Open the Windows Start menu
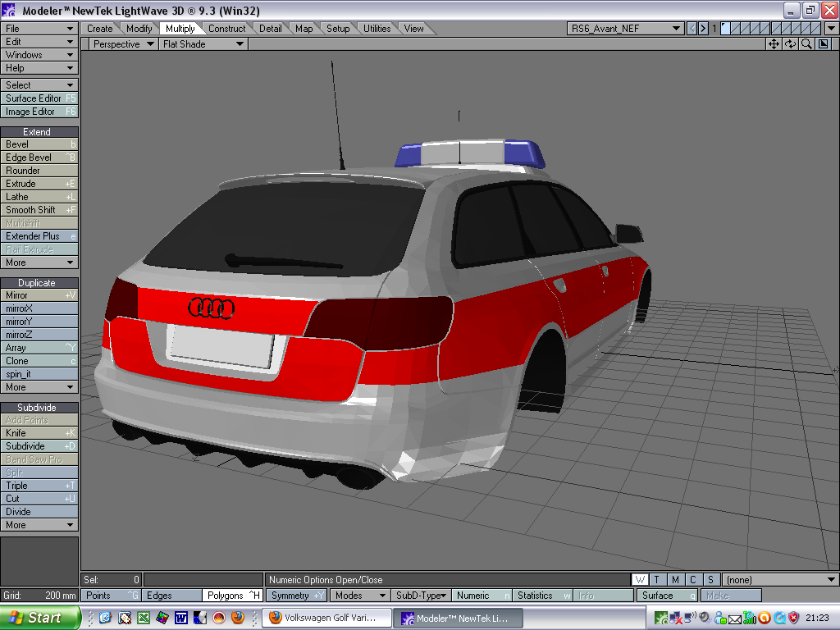The height and width of the screenshot is (630, 840). click(x=40, y=618)
